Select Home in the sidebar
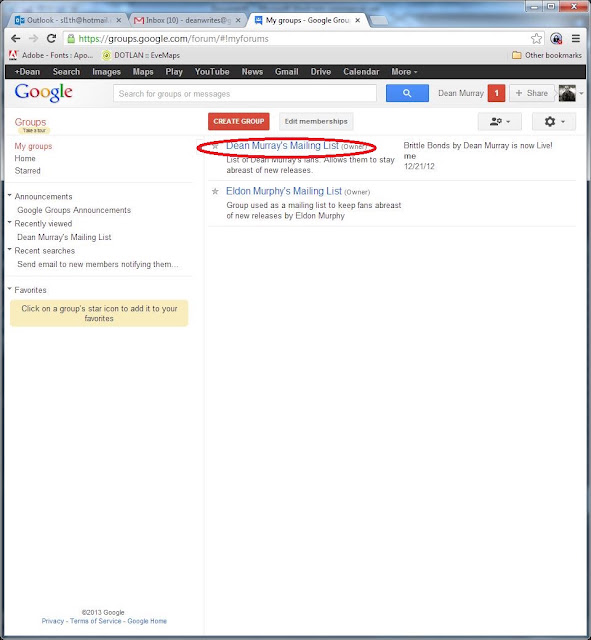 (25, 158)
